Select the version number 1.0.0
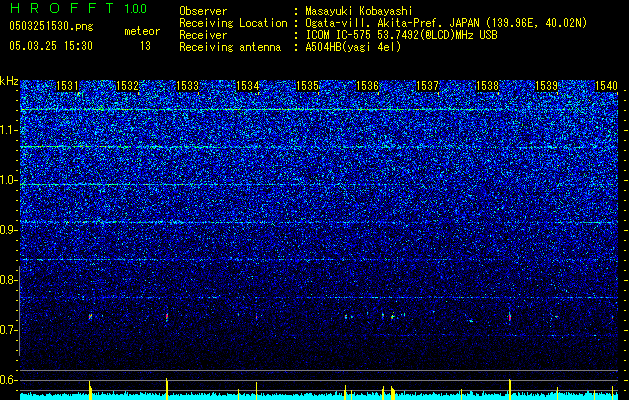The image size is (629, 400). [x=136, y=9]
